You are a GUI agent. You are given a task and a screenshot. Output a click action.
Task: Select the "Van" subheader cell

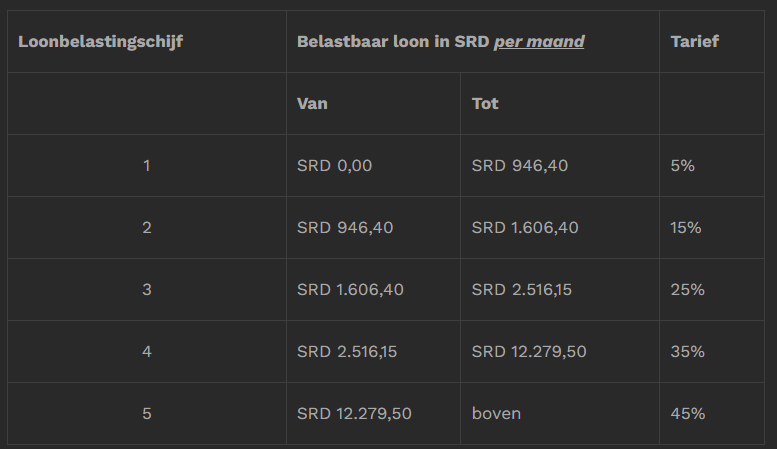click(312, 103)
